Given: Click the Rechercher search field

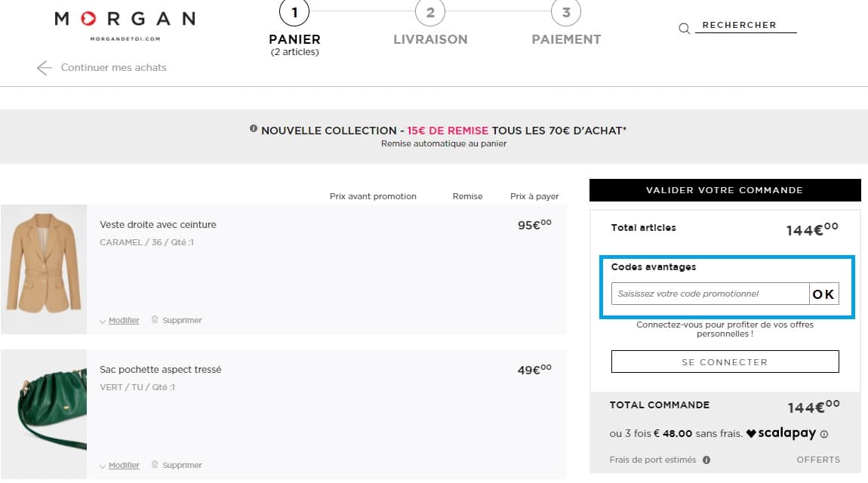Looking at the screenshot, I should (x=745, y=26).
